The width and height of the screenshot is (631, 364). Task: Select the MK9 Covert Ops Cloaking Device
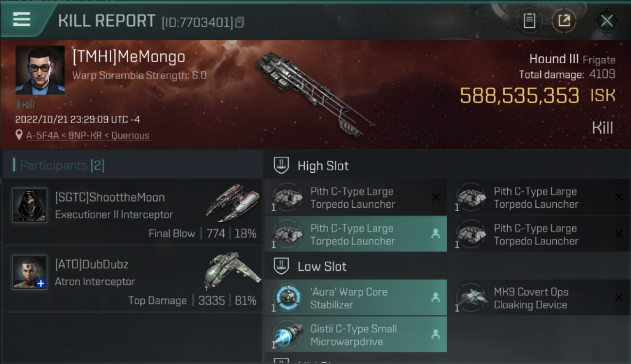(539, 298)
